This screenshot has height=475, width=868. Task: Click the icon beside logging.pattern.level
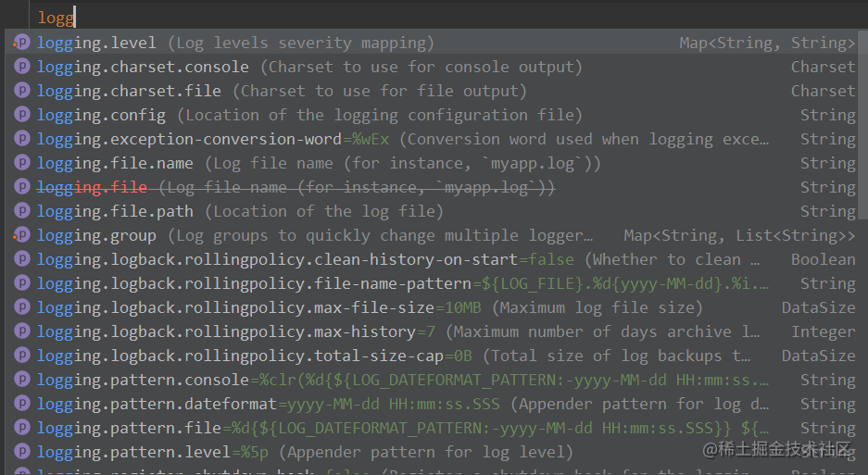(21, 452)
